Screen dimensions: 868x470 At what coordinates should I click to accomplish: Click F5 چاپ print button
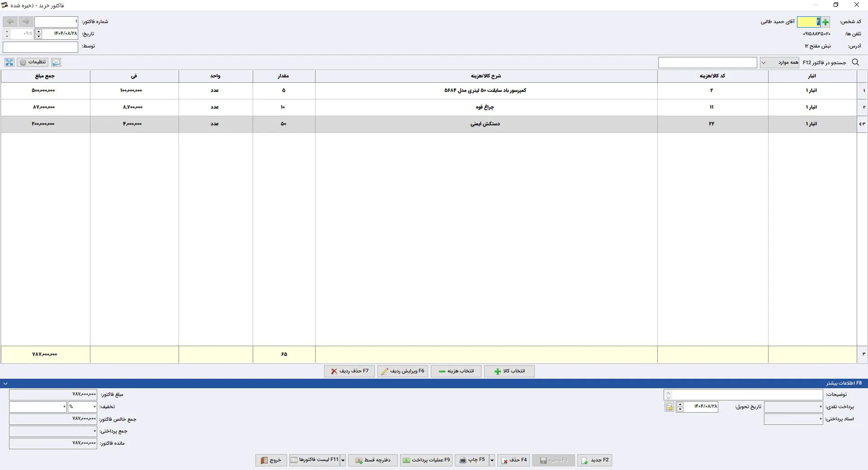pos(472,460)
